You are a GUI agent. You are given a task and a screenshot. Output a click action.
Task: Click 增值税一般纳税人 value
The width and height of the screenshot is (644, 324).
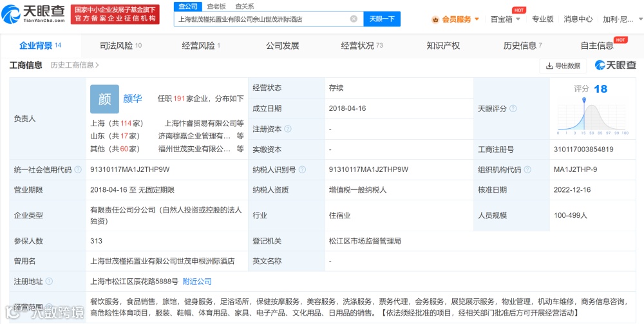[357, 190]
